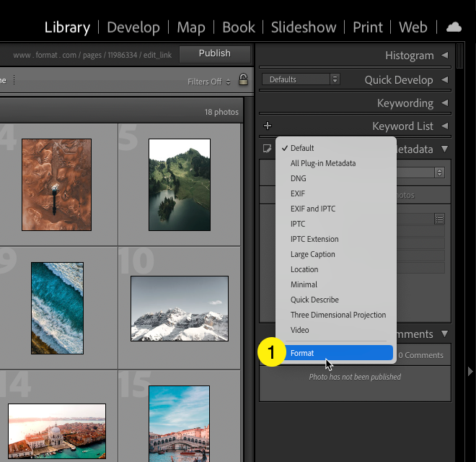Collapse the Metadata panel triangle
476x462 pixels.
click(445, 149)
